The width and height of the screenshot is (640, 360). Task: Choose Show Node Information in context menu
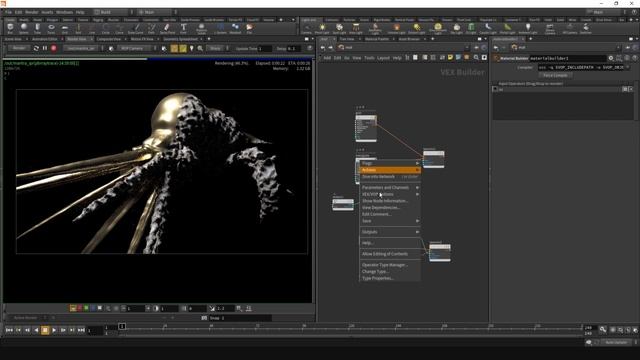coord(390,201)
